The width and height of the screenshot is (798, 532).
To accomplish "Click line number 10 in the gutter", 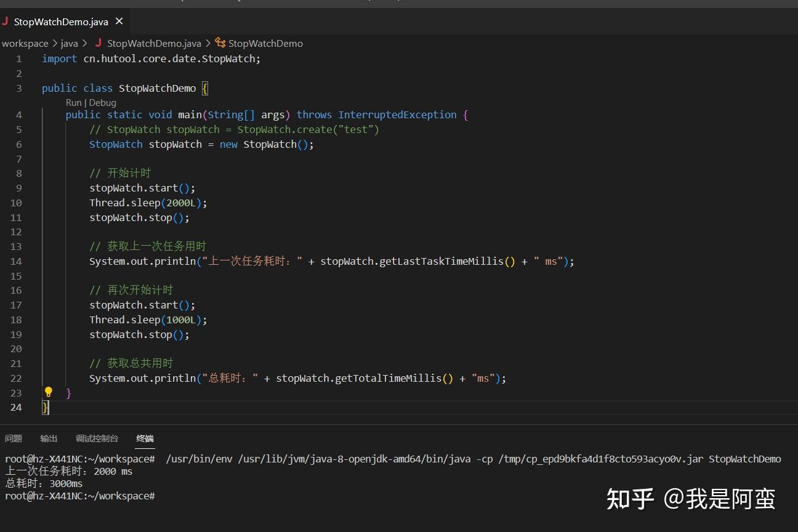I will tap(16, 203).
